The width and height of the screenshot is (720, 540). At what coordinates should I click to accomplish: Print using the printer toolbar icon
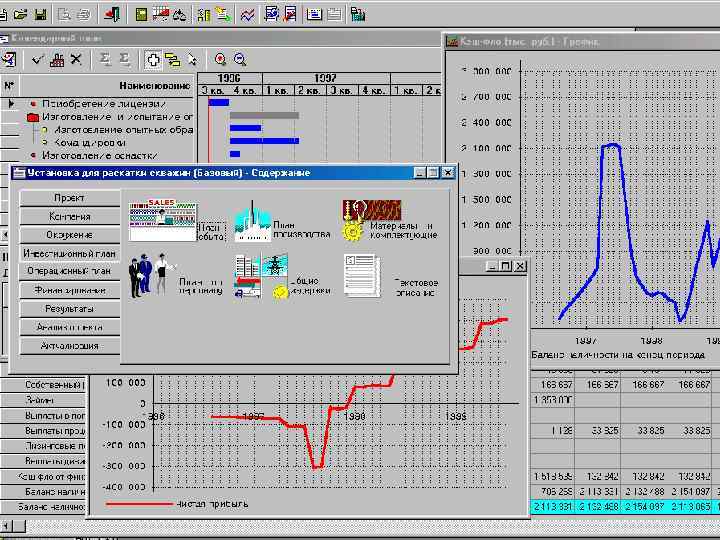coord(84,15)
